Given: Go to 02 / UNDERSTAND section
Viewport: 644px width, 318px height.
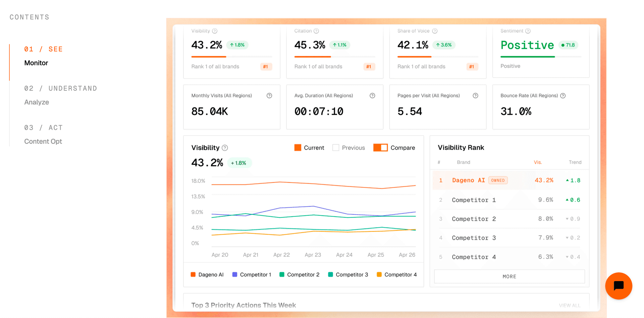Looking at the screenshot, I should 60,88.
